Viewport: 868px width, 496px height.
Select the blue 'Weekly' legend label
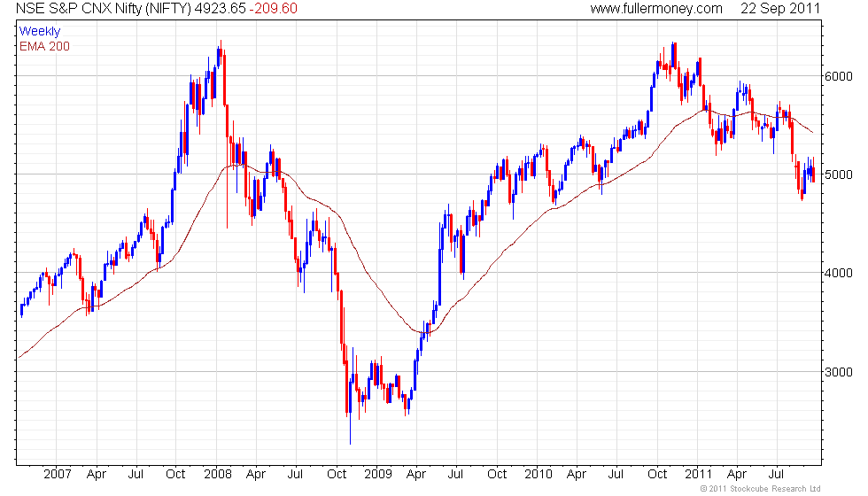point(39,32)
